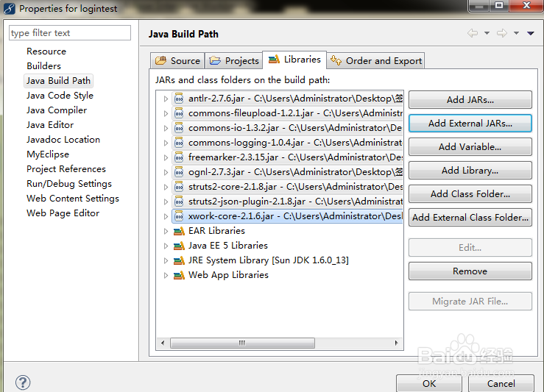Click the Add Variable... button
Image resolution: width=544 pixels, height=392 pixels.
470,147
